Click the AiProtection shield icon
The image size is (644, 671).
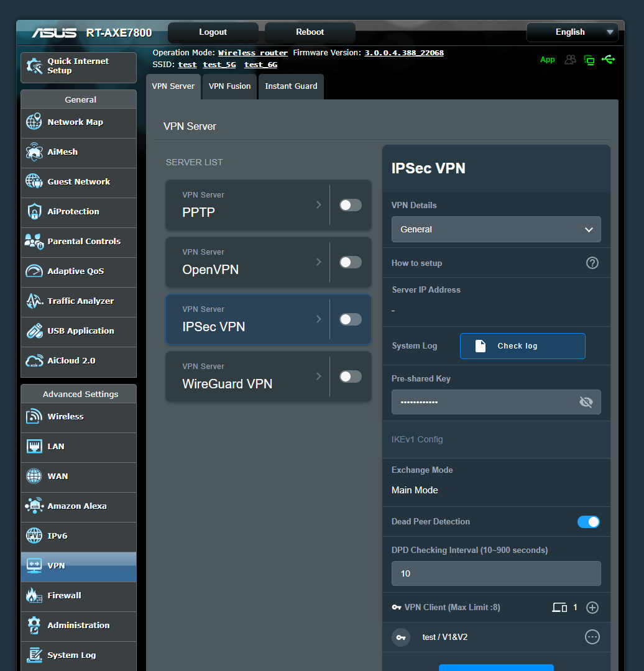click(x=34, y=211)
